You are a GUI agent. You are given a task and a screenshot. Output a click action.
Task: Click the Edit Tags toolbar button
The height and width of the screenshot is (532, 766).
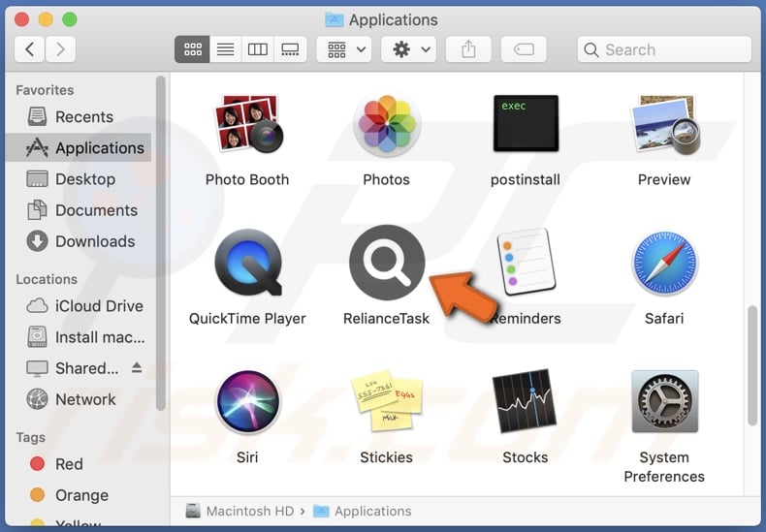click(524, 49)
